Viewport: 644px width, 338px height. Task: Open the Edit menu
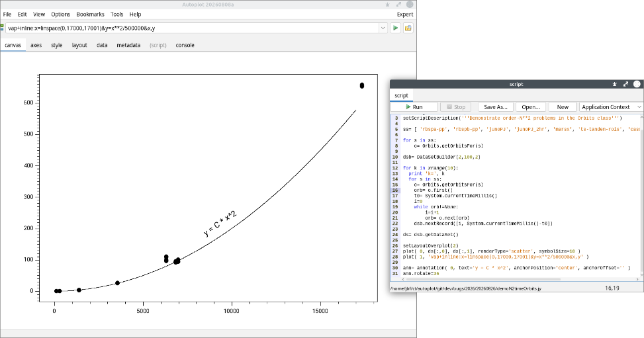[x=23, y=14]
